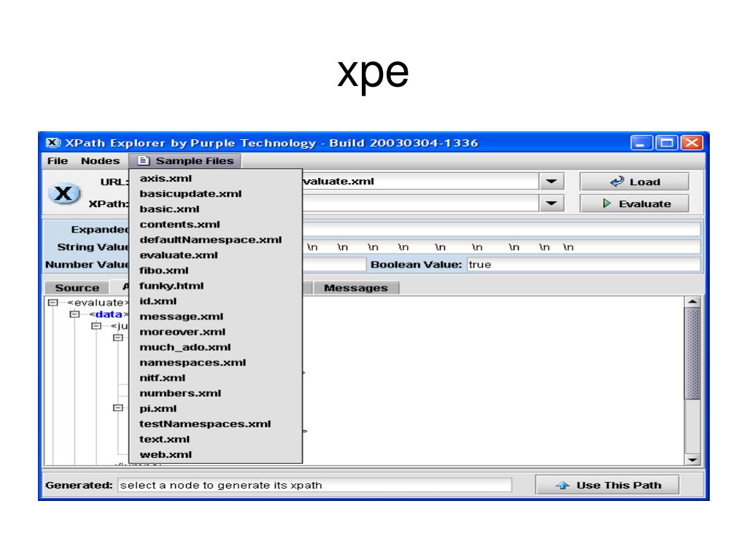Click into the XPath input field
Screen dimensions: 747x560
(421, 203)
